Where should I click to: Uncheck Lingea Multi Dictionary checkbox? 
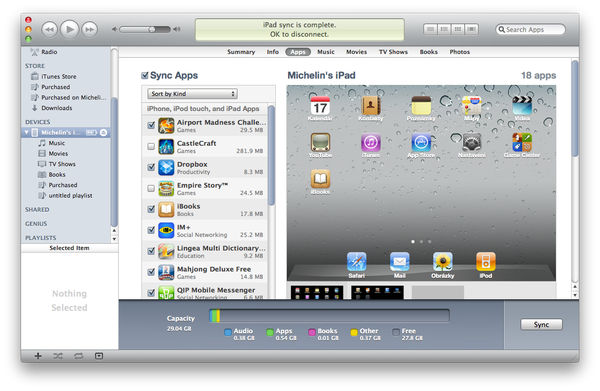click(x=151, y=251)
